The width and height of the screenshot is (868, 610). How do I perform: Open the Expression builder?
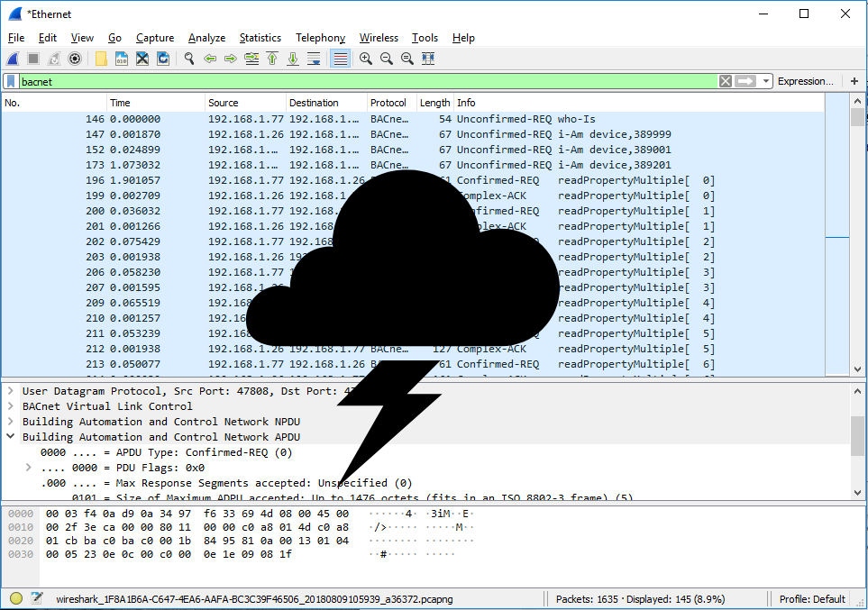[806, 81]
